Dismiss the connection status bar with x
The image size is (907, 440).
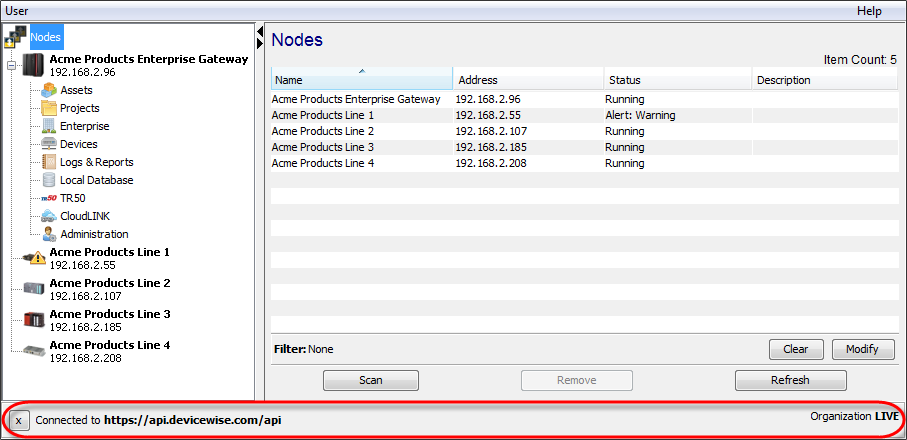click(18, 420)
